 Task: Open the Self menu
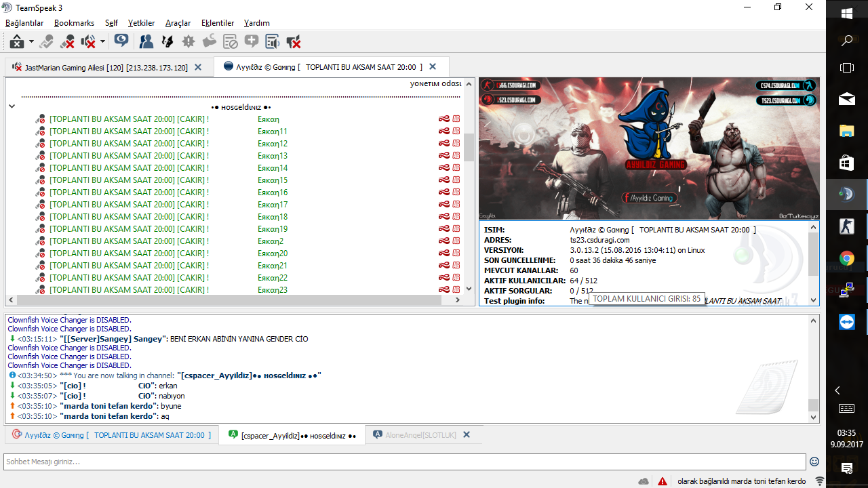click(111, 23)
